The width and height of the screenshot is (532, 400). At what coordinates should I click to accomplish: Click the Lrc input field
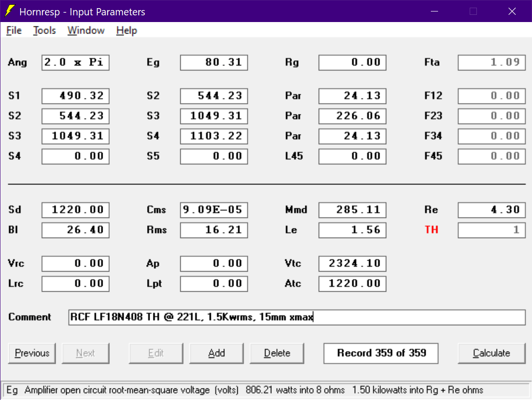76,284
